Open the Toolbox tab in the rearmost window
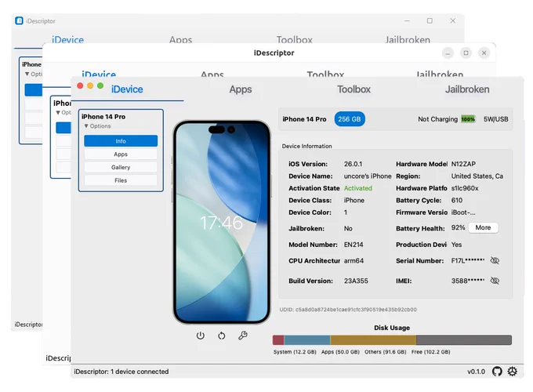Image resolution: width=533 pixels, height=392 pixels. [295, 39]
